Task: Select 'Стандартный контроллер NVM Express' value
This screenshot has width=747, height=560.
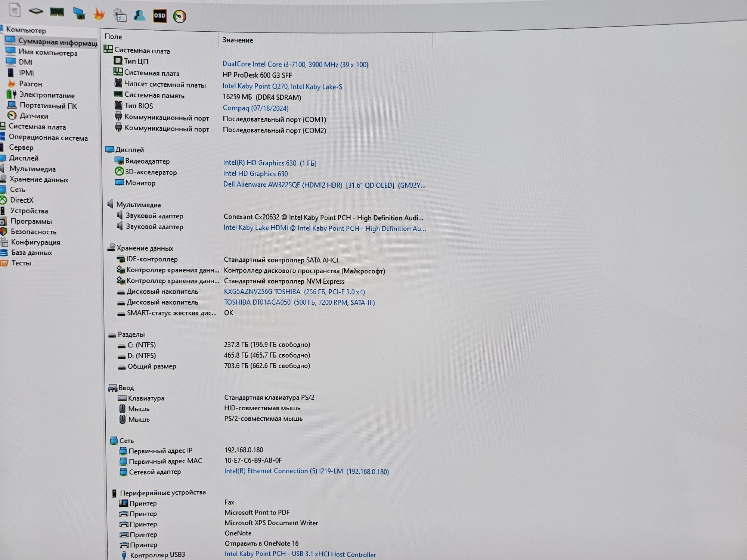Action: click(x=284, y=281)
